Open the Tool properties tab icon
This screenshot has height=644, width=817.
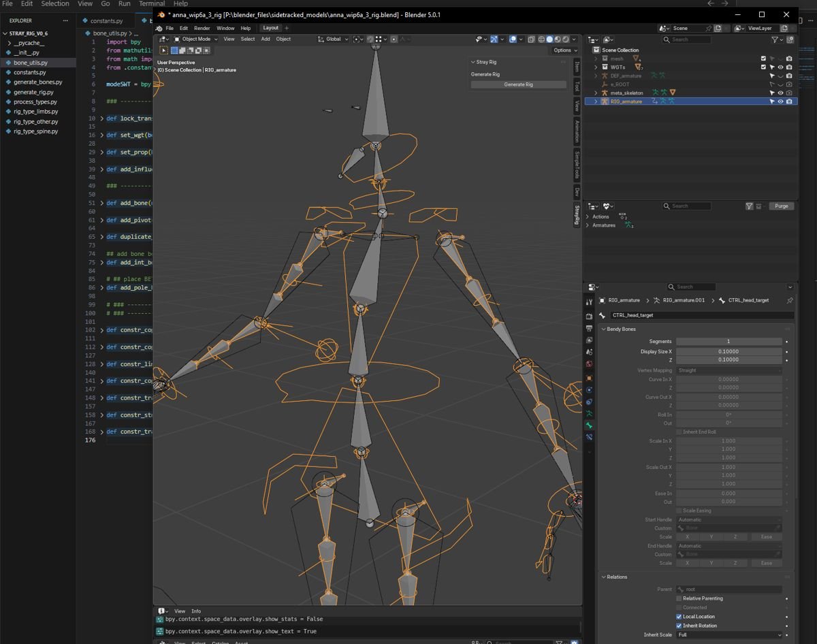point(590,302)
